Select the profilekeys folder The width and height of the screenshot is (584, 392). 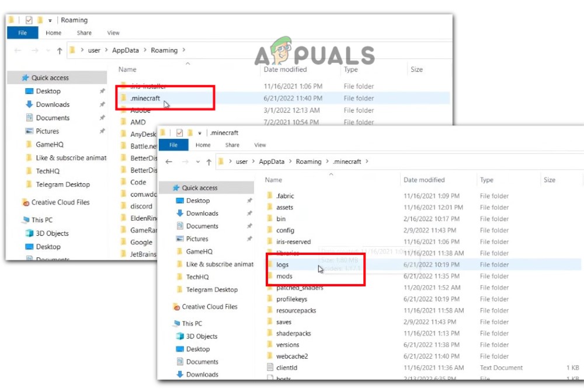point(291,299)
